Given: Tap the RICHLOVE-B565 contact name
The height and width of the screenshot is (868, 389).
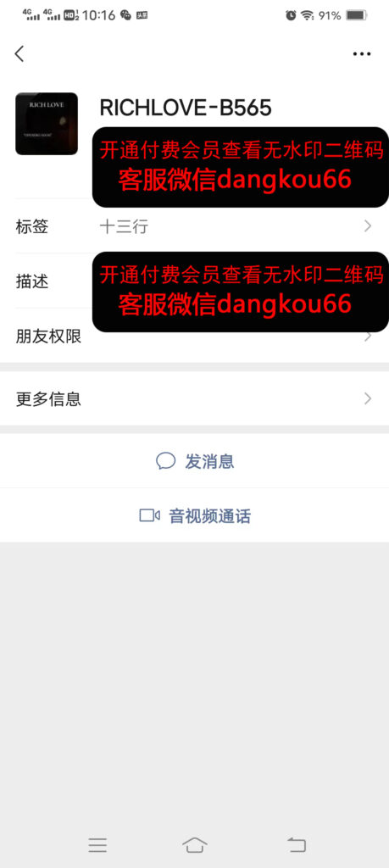Looking at the screenshot, I should click(186, 108).
